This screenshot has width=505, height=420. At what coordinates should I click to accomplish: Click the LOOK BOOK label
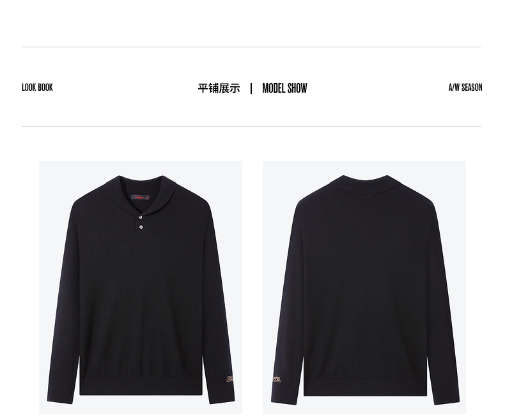click(37, 88)
